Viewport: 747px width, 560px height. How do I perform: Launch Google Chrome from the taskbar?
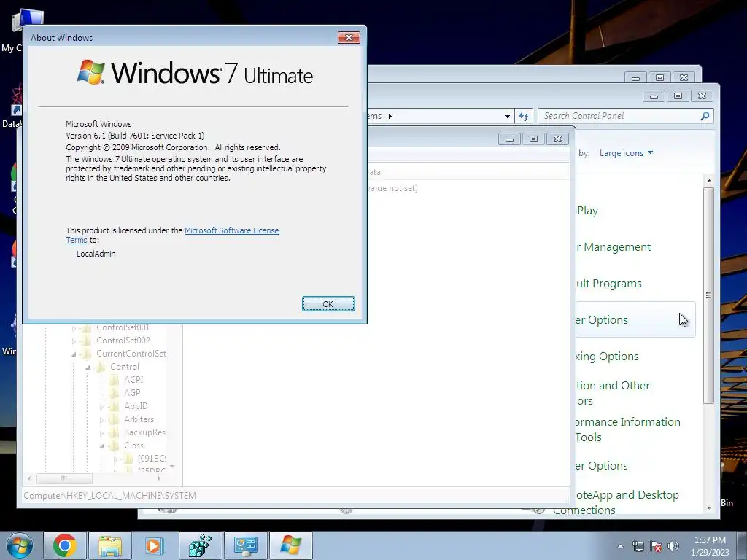(65, 545)
